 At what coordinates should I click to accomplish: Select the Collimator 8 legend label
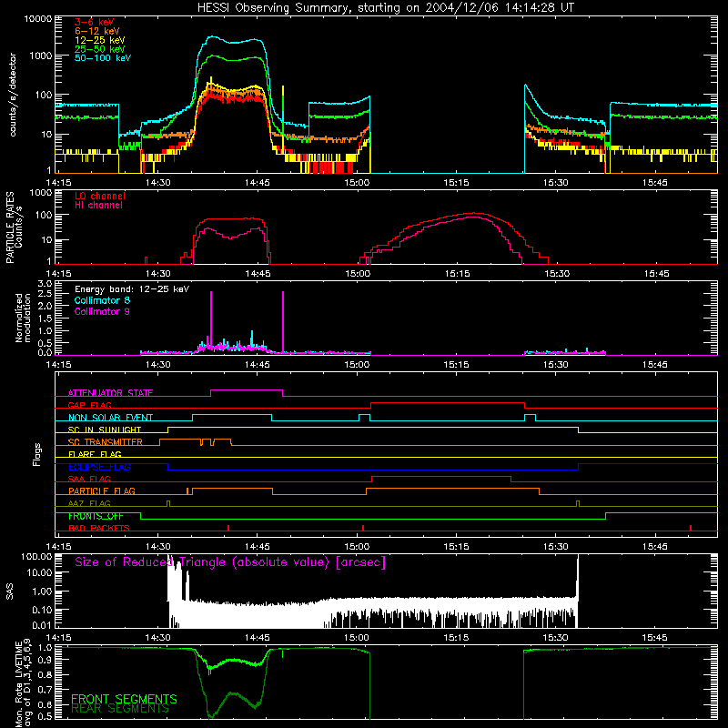[x=102, y=300]
